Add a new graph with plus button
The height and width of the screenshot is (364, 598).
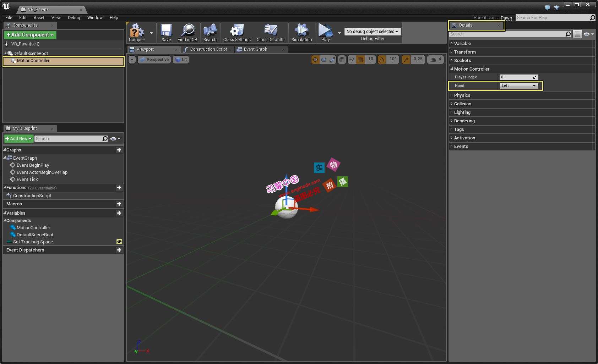coord(119,150)
